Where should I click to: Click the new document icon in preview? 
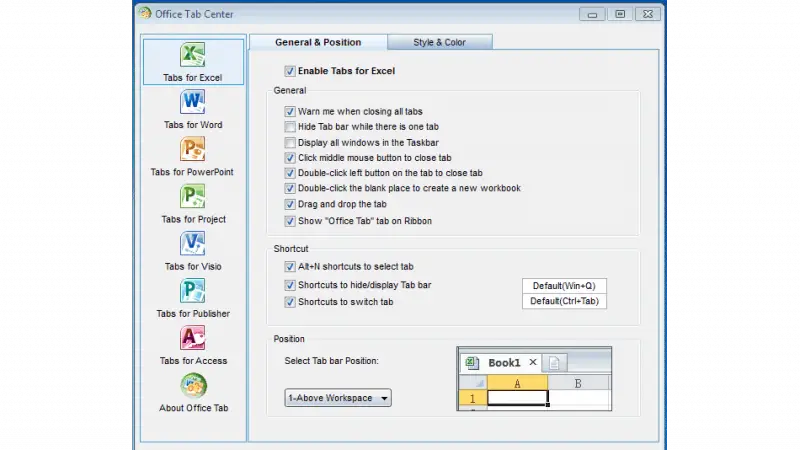pyautogui.click(x=554, y=363)
